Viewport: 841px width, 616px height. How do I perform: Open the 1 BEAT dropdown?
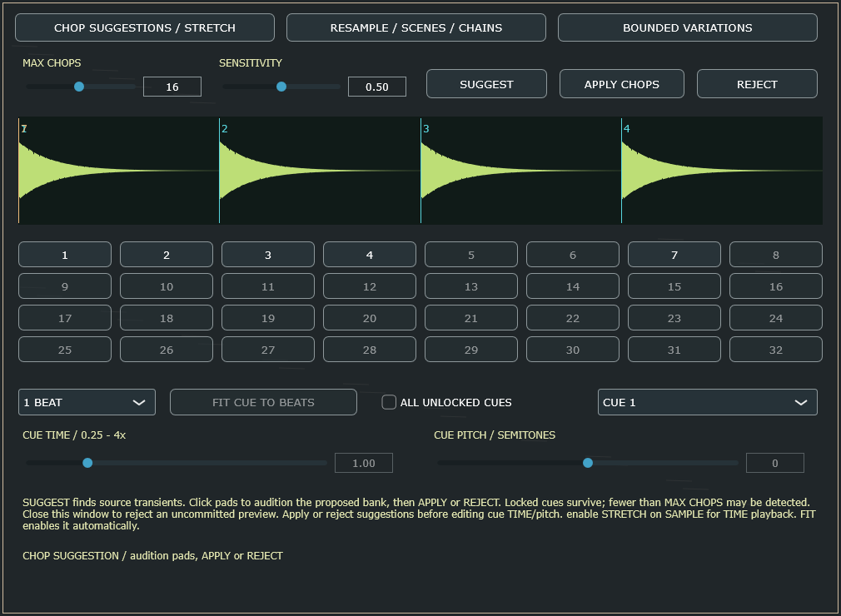[87, 402]
